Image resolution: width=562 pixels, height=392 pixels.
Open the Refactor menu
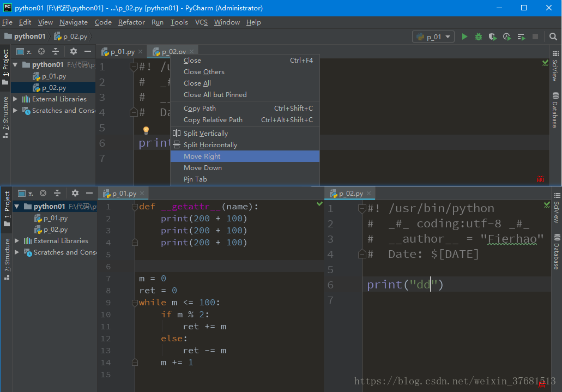click(x=131, y=22)
